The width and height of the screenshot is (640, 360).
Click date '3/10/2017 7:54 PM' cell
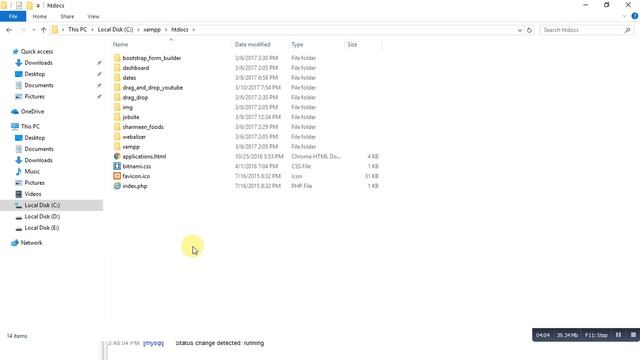(x=258, y=88)
